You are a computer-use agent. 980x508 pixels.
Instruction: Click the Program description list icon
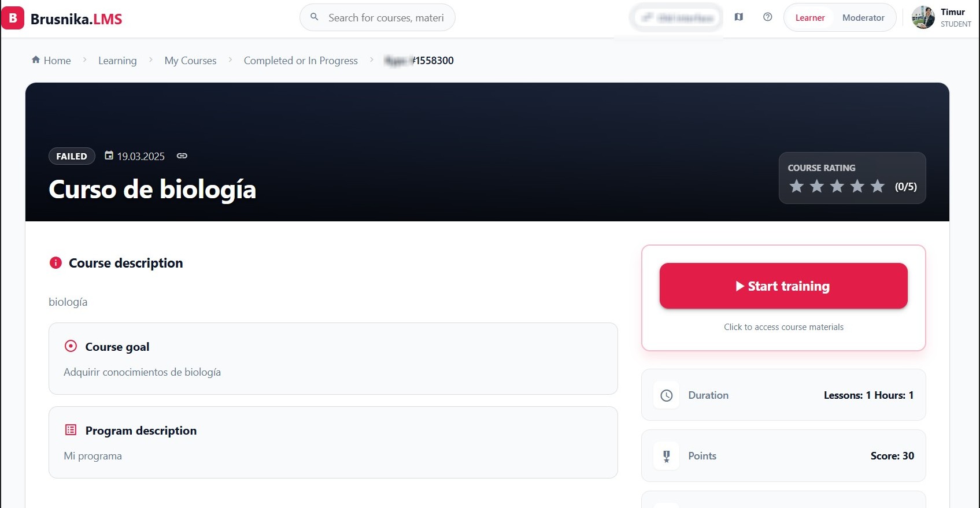[71, 430]
